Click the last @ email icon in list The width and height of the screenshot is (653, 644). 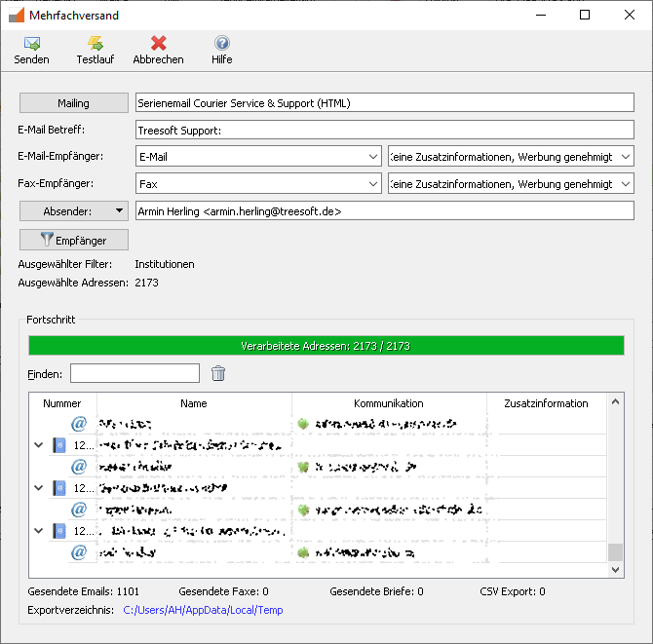point(78,552)
